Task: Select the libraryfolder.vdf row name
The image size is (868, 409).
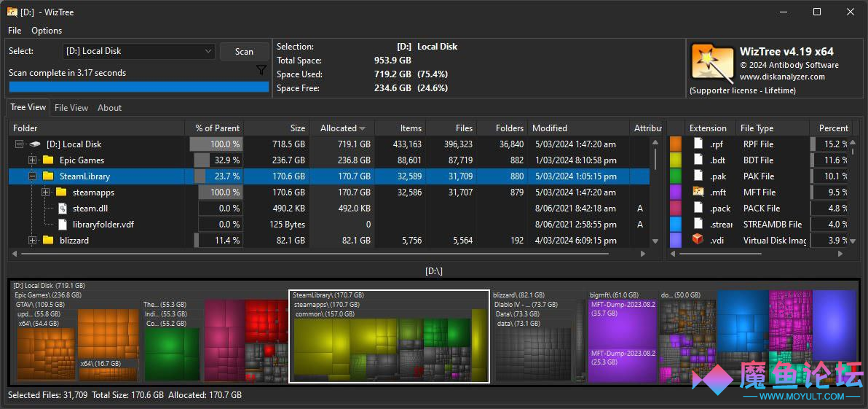Action: (x=103, y=225)
